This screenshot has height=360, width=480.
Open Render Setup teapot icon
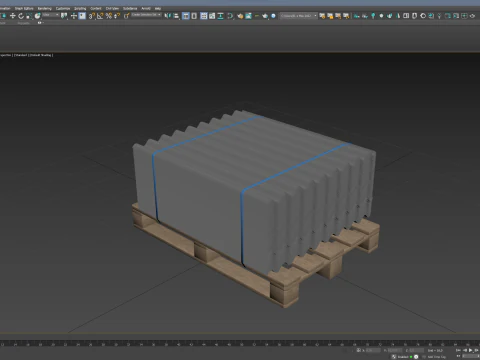pos(240,16)
